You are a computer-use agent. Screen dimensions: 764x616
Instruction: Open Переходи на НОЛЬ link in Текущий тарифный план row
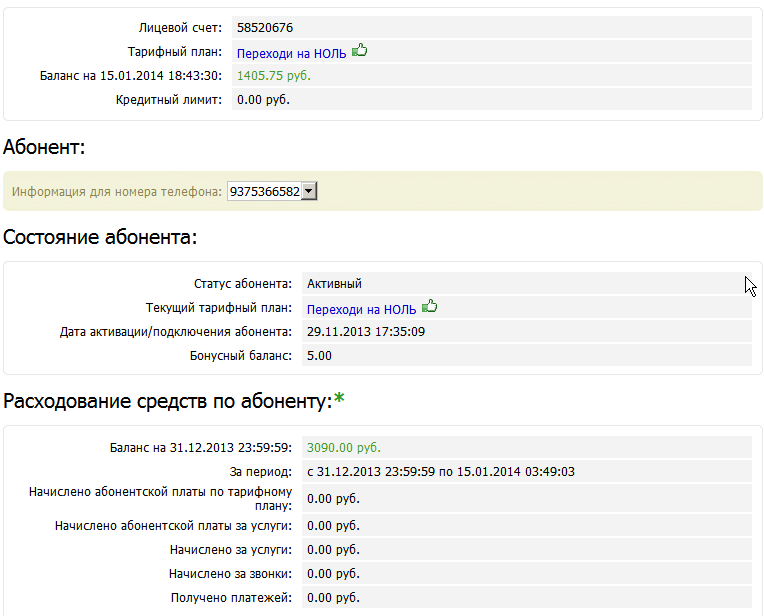(x=361, y=309)
